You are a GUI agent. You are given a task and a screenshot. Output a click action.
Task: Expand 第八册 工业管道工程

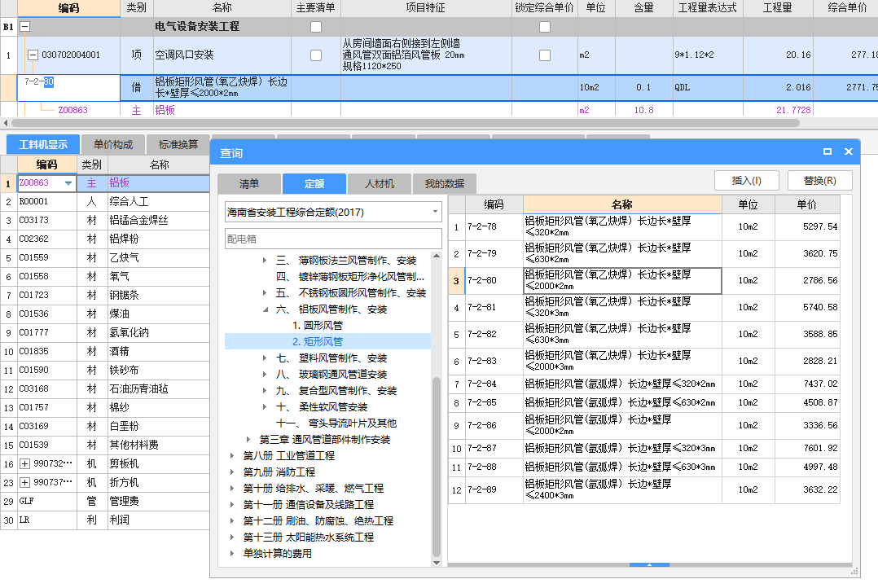click(232, 456)
